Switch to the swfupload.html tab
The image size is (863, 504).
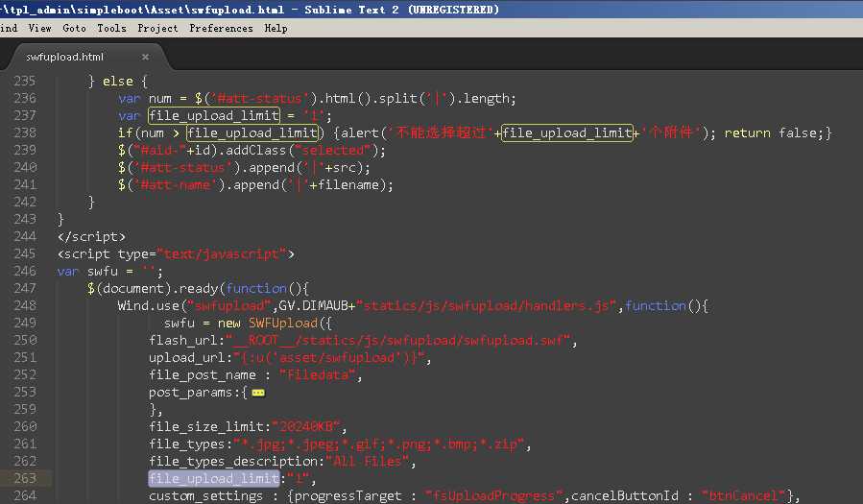coord(64,57)
